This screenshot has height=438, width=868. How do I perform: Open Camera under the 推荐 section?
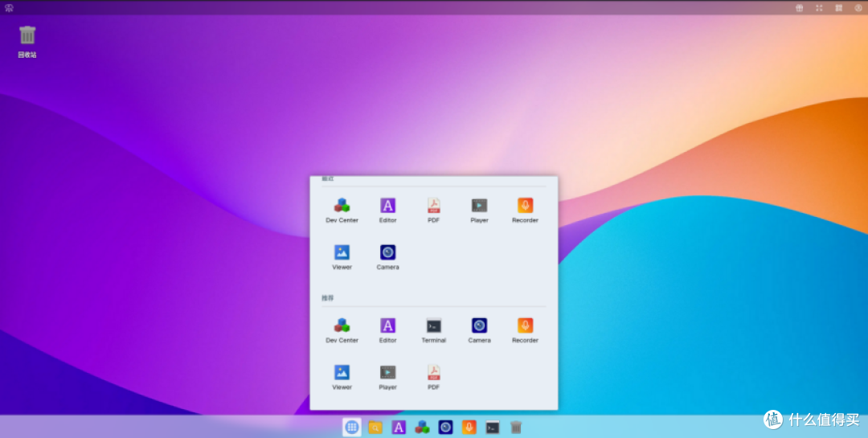[x=479, y=330]
